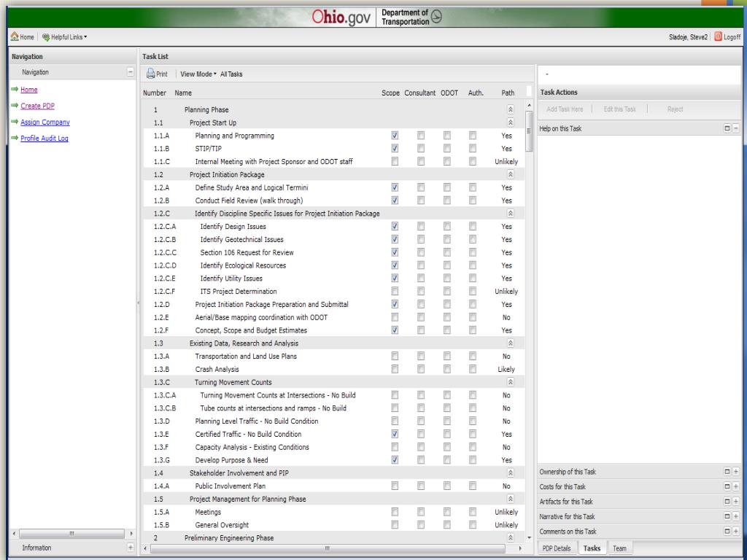Click the Edit this Task button
This screenshot has height=560, width=747.
coord(619,109)
